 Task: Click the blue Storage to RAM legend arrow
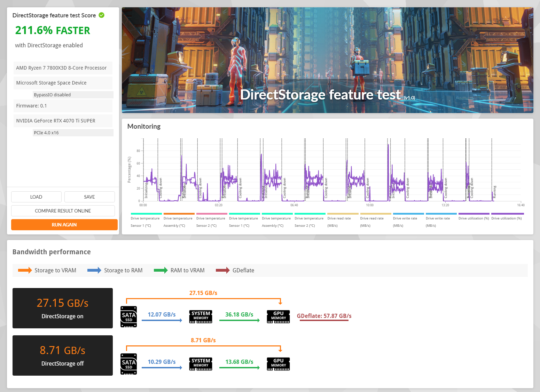tap(94, 270)
